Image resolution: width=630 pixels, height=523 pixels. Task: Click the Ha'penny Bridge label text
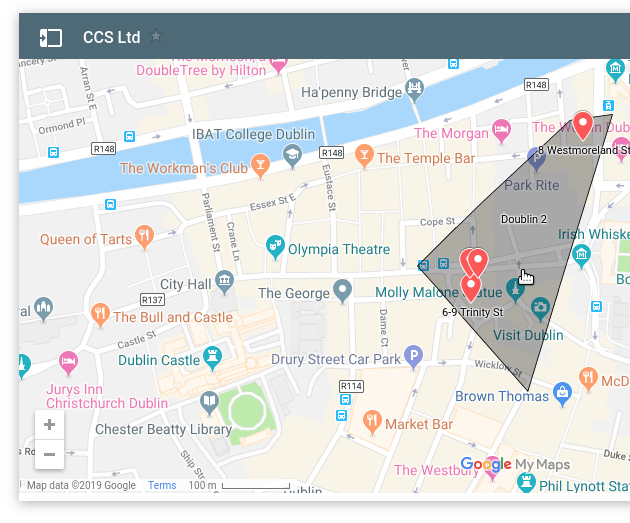(x=352, y=92)
